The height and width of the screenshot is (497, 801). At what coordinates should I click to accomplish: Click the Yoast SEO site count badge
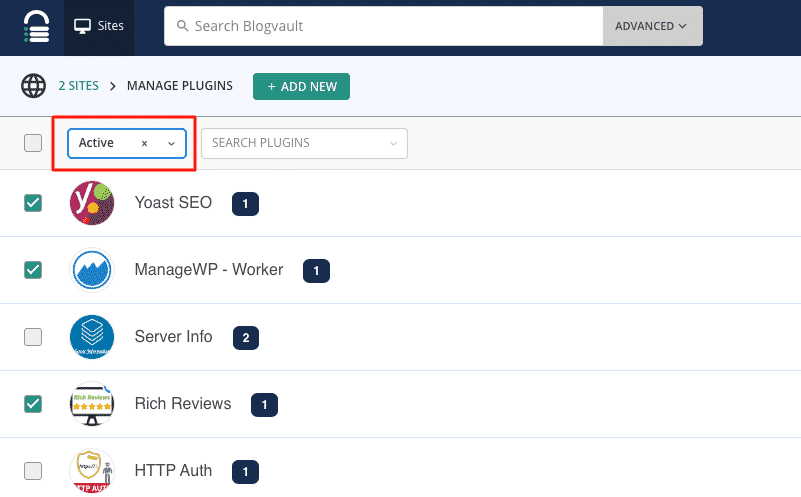point(245,204)
